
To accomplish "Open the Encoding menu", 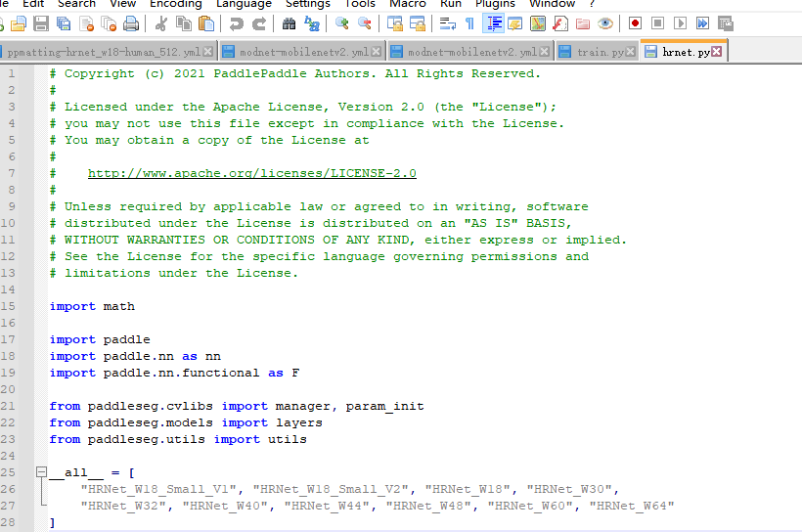I will pos(176,4).
